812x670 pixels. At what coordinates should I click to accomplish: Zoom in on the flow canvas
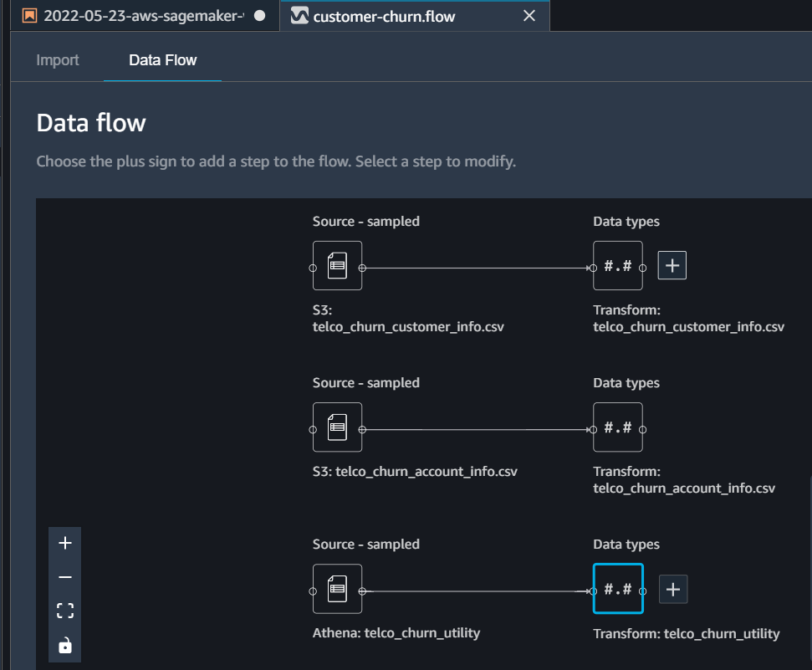pos(65,543)
